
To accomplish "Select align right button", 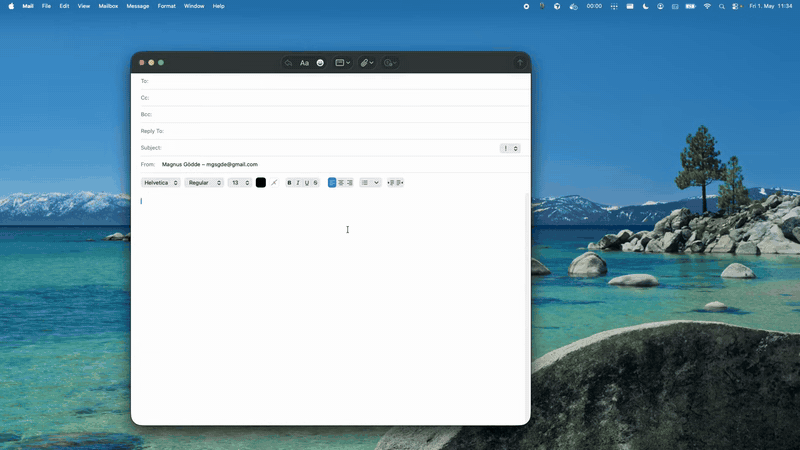I will pyautogui.click(x=349, y=183).
